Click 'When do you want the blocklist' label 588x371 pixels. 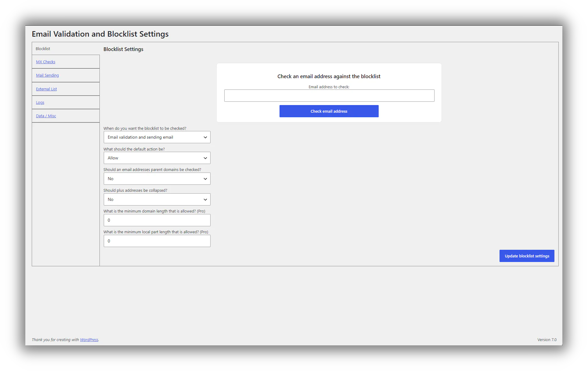(145, 128)
